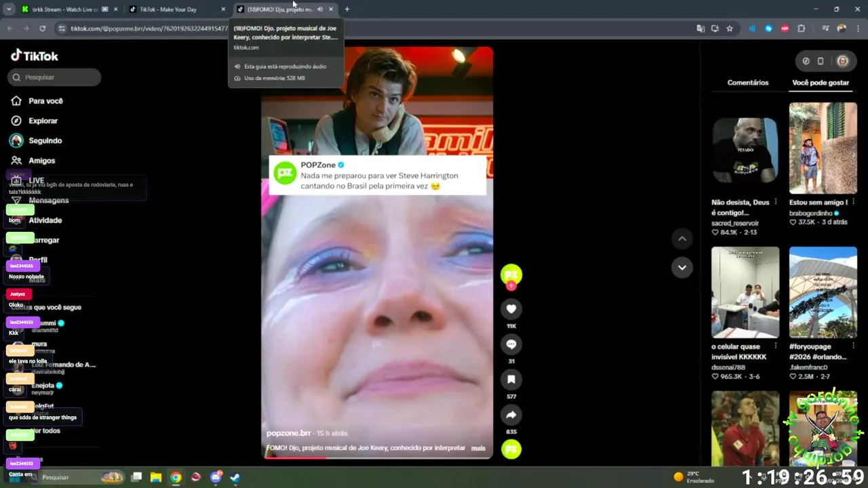This screenshot has width=868, height=488.
Task: Open 'o celular quase invisível' video thumbnail
Action: click(x=745, y=292)
